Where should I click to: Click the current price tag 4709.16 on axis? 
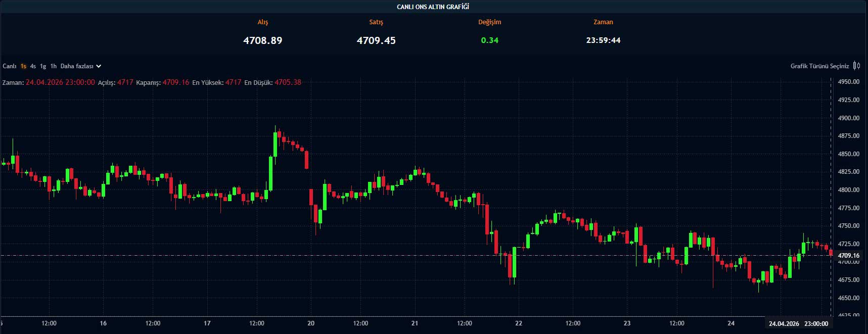(x=848, y=256)
